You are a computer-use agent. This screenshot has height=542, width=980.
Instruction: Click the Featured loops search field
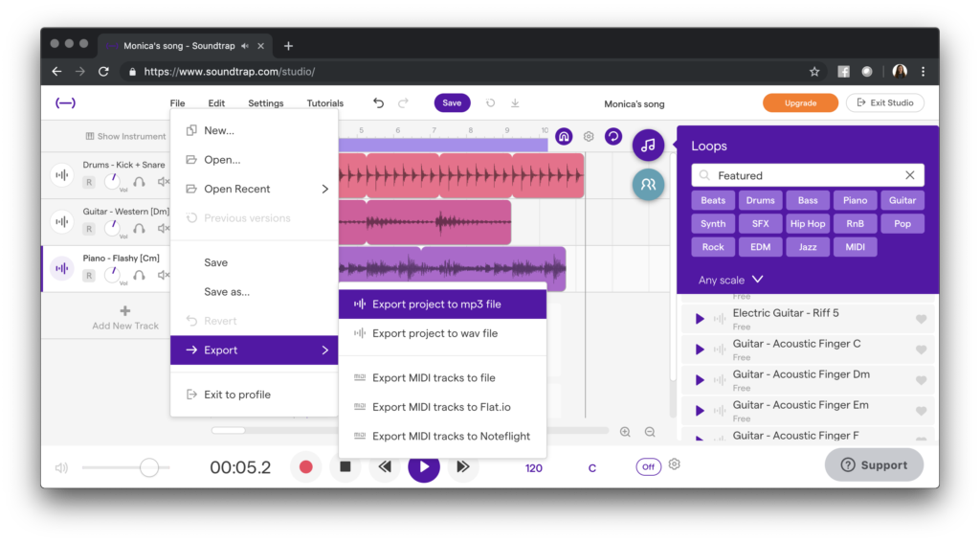point(808,175)
